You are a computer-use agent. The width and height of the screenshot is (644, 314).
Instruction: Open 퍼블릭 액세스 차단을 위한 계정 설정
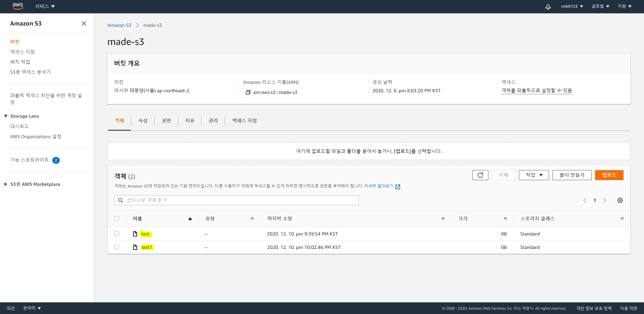[x=46, y=99]
